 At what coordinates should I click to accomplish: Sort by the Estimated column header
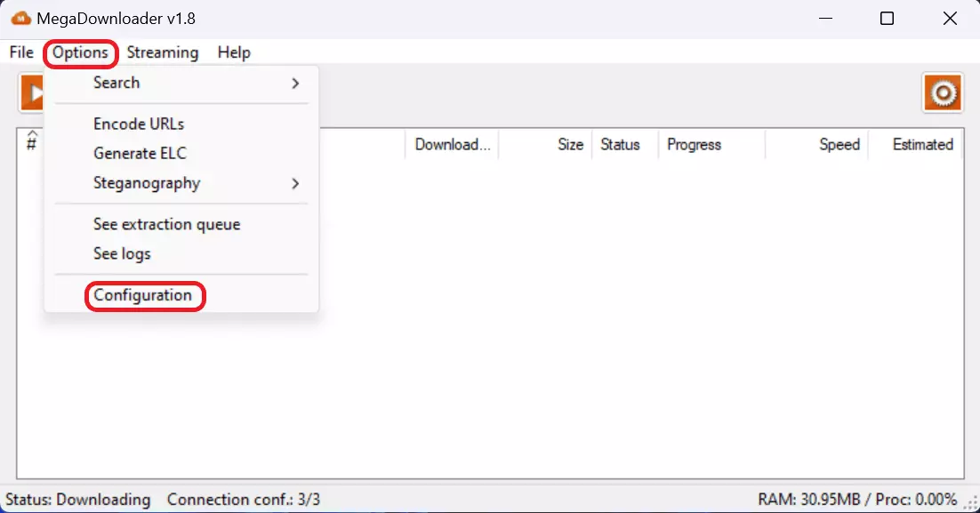[916, 144]
